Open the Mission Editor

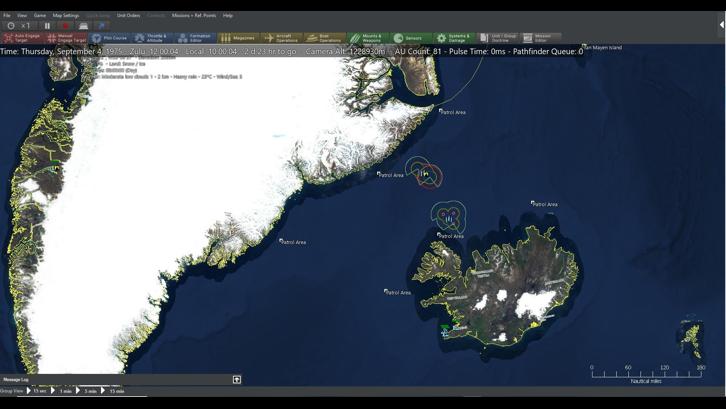541,38
